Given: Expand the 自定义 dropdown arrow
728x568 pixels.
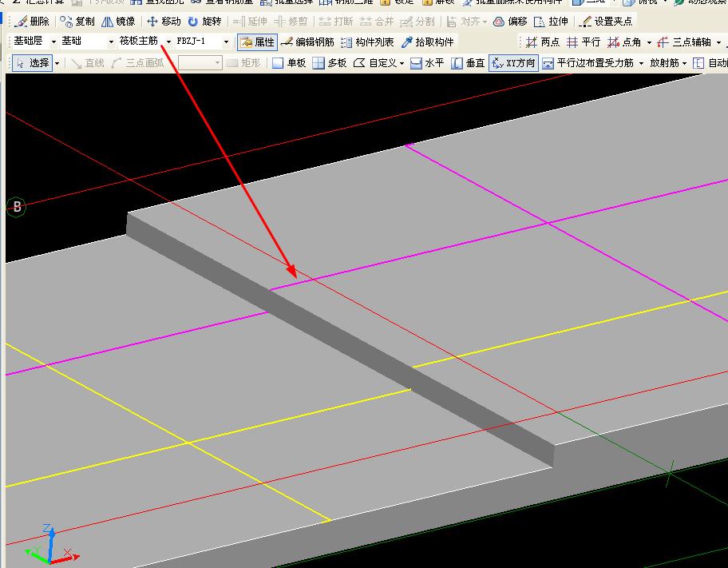Looking at the screenshot, I should 402,63.
